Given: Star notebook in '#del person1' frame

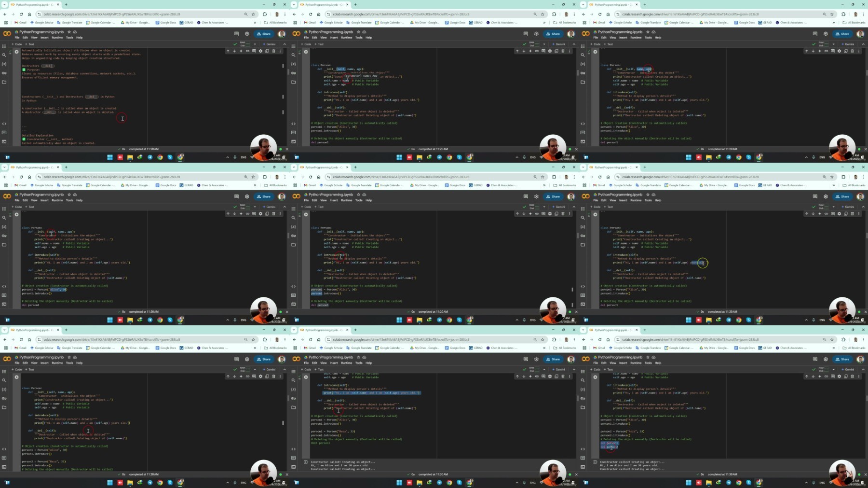Looking at the screenshot, I should pos(358,357).
